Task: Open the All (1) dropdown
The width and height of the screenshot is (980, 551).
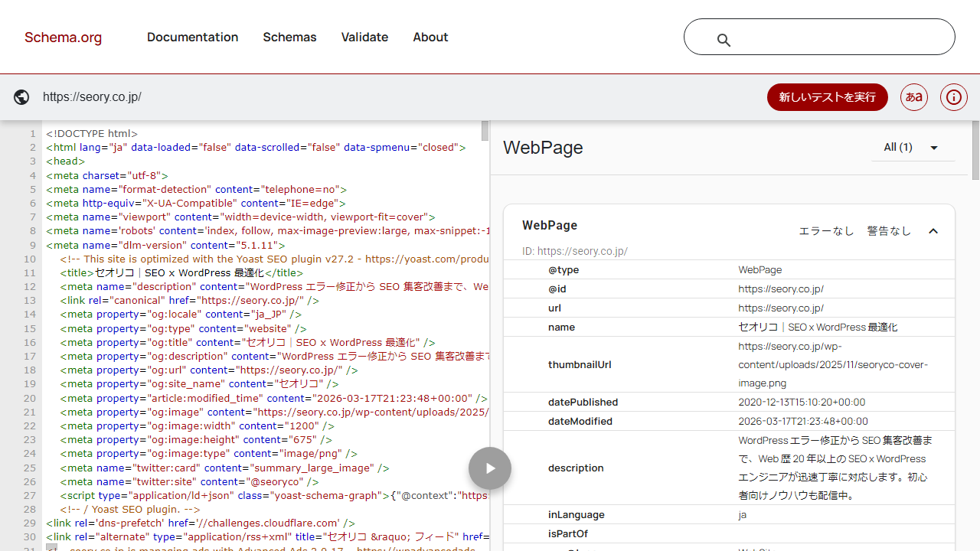Action: pyautogui.click(x=912, y=148)
